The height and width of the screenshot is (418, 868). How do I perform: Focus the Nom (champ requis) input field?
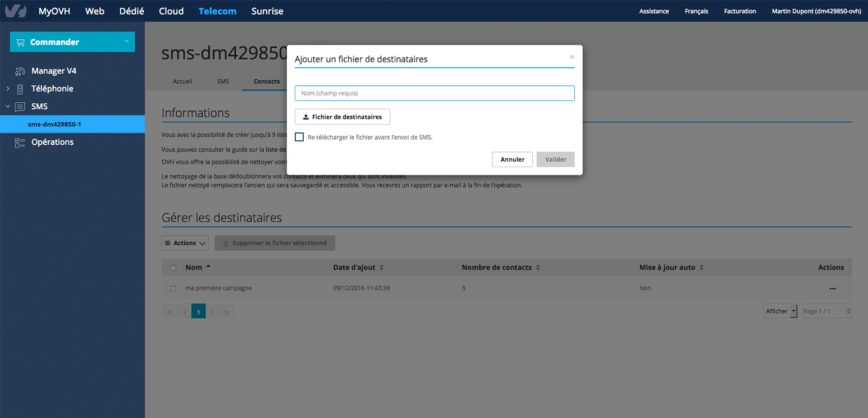[x=434, y=93]
